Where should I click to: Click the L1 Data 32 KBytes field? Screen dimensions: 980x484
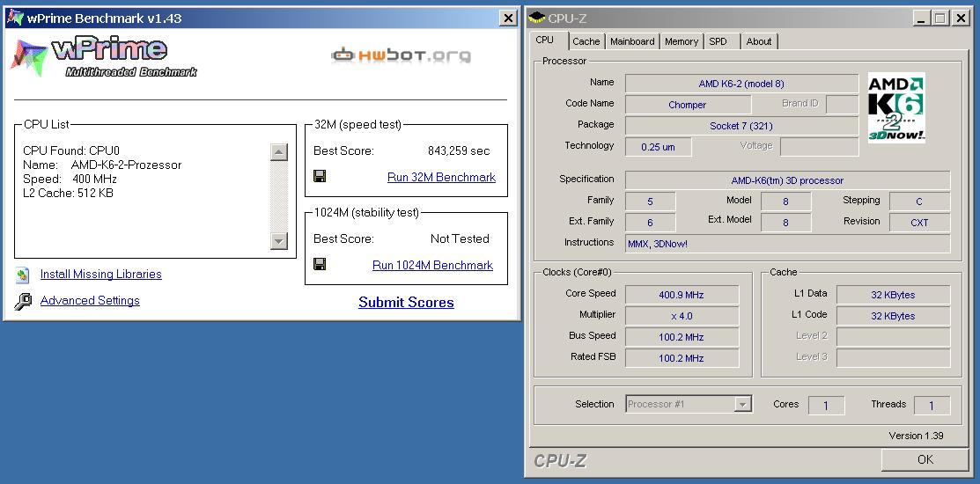pyautogui.click(x=893, y=295)
